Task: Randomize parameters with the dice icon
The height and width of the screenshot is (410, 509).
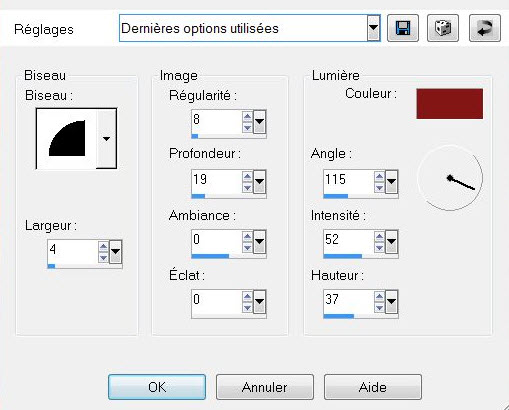Action: (443, 28)
